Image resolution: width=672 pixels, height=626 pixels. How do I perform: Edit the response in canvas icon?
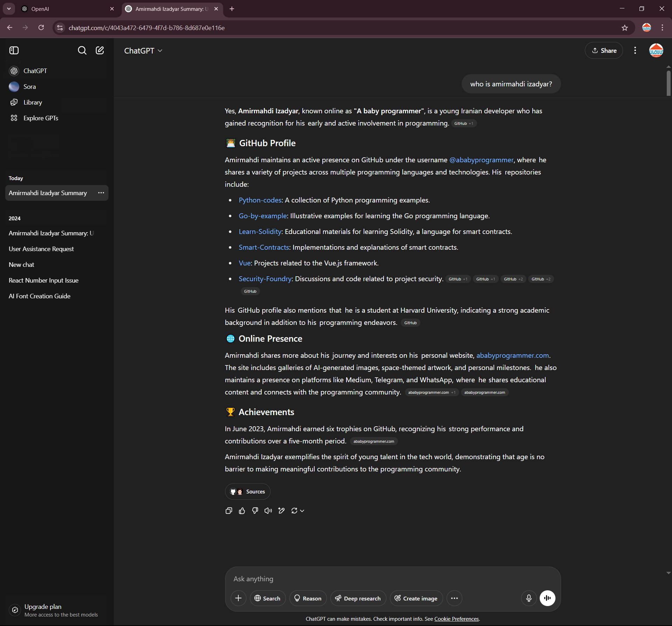pyautogui.click(x=281, y=511)
